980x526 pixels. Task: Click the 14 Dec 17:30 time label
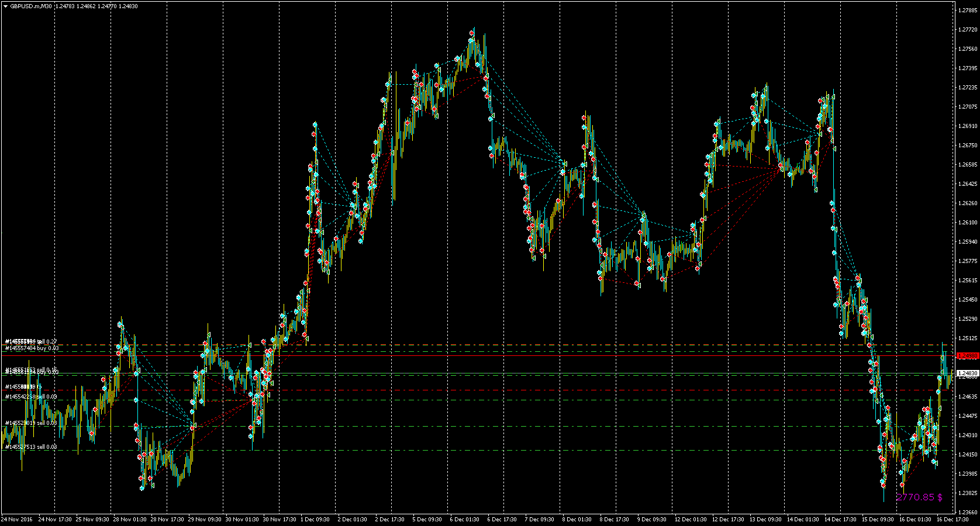tap(841, 520)
